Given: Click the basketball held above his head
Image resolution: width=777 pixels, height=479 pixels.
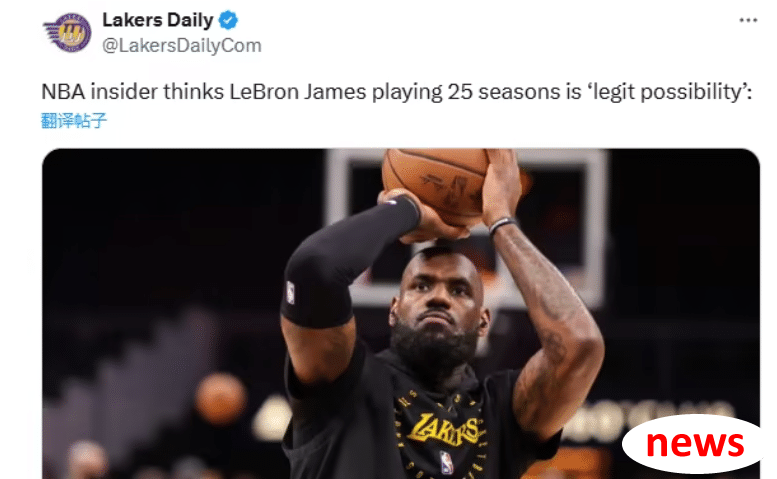Looking at the screenshot, I should point(436,185).
